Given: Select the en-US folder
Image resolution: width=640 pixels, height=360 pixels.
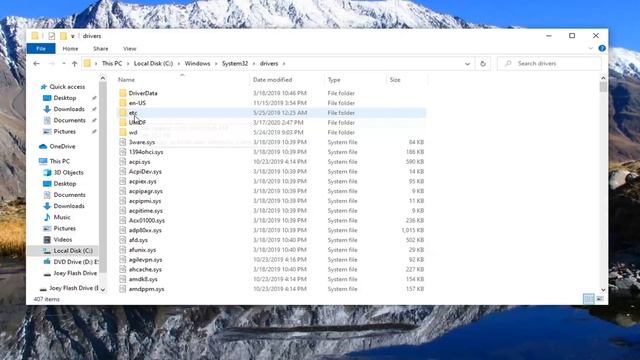Looking at the screenshot, I should [x=137, y=103].
